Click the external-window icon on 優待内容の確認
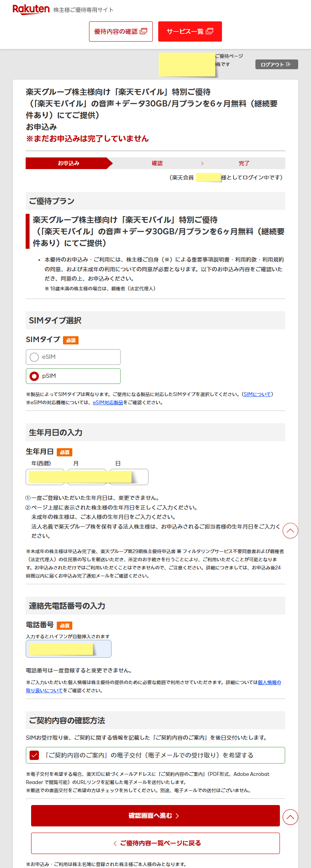Image resolution: width=311 pixels, height=868 pixels. pyautogui.click(x=143, y=31)
